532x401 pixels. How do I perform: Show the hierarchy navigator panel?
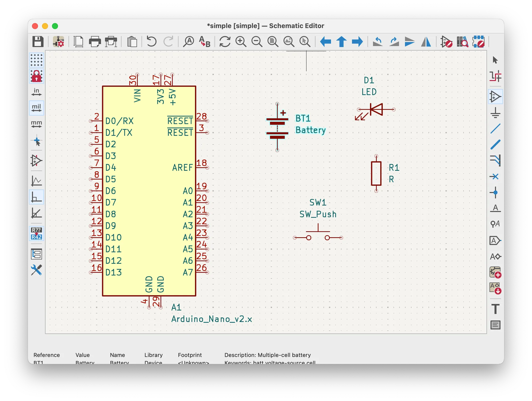click(36, 254)
